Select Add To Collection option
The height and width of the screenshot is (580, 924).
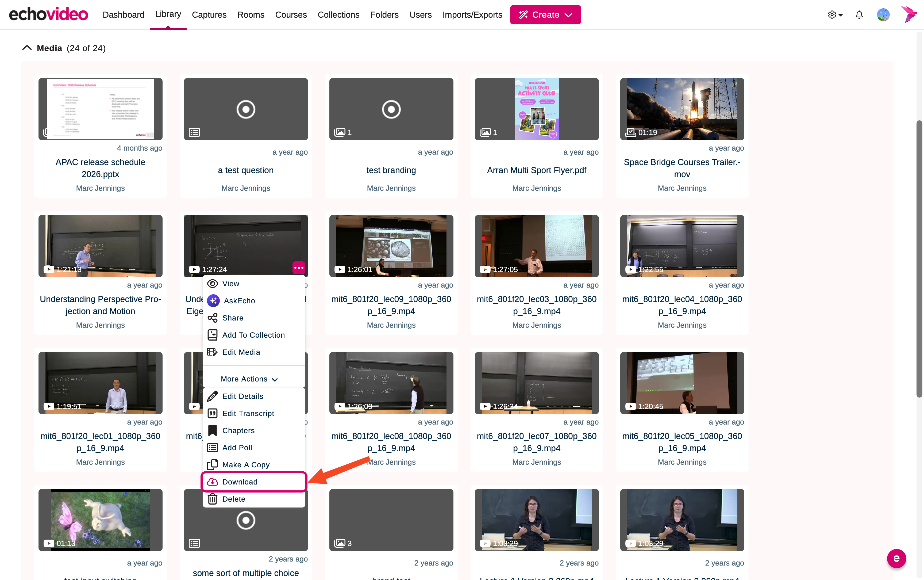click(x=254, y=335)
